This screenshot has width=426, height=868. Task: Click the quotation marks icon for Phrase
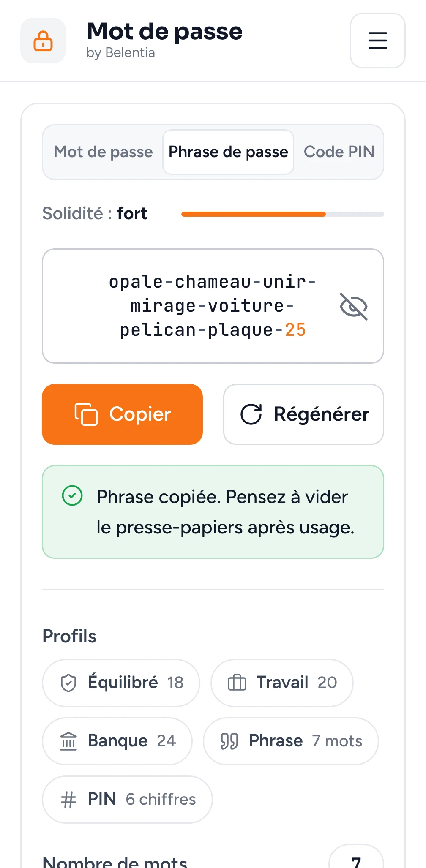(229, 741)
